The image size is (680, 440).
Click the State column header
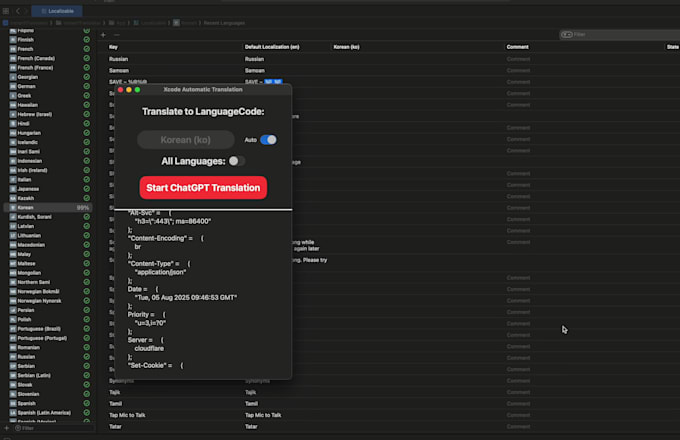pyautogui.click(x=673, y=47)
